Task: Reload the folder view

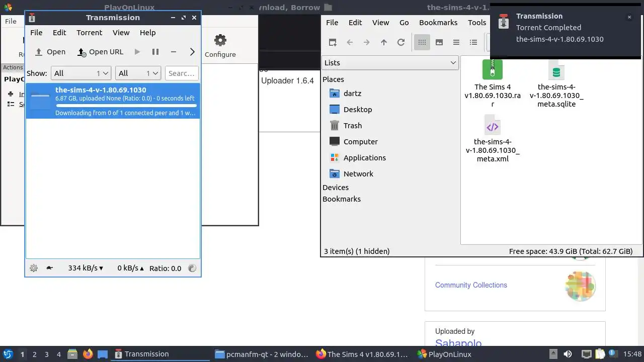Action: 401,42
